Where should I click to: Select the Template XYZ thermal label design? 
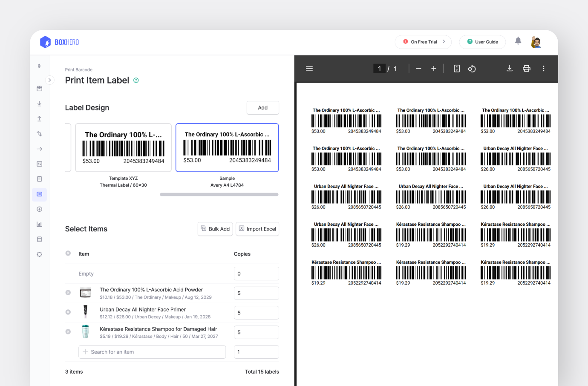point(123,148)
